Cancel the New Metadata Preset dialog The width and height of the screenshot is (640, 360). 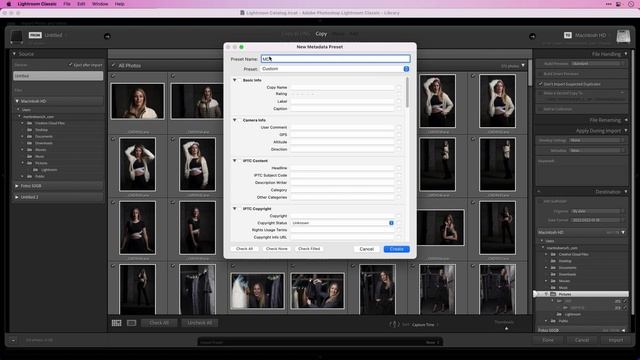click(367, 249)
